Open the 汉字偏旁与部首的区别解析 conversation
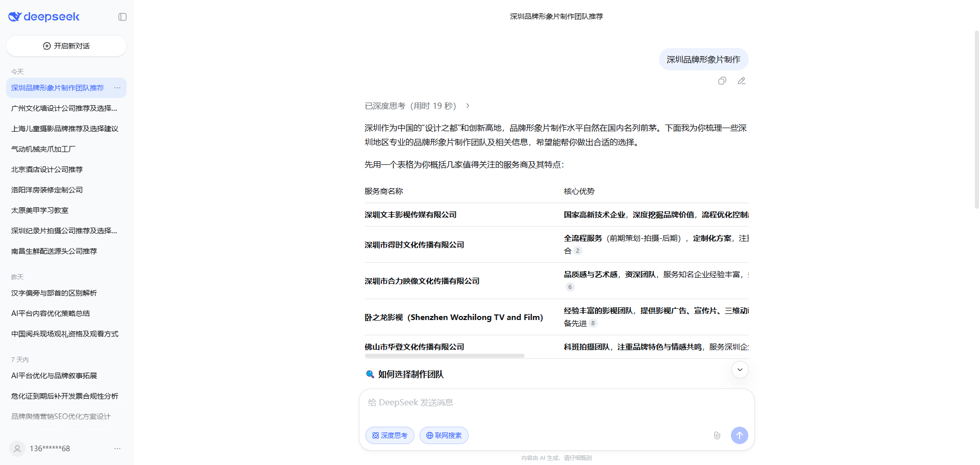 54,293
